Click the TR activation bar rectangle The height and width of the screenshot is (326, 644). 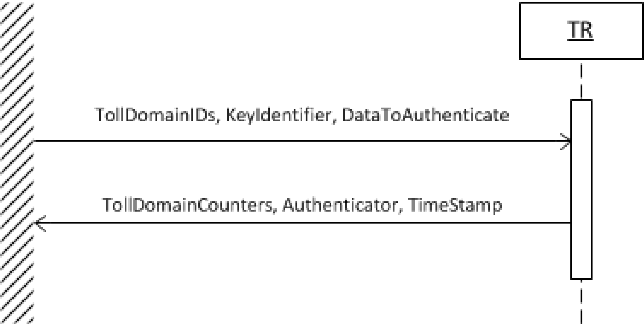pos(581,189)
